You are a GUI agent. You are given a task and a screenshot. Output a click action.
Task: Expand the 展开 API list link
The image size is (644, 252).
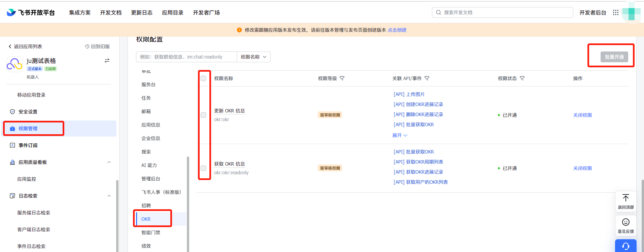coord(400,135)
